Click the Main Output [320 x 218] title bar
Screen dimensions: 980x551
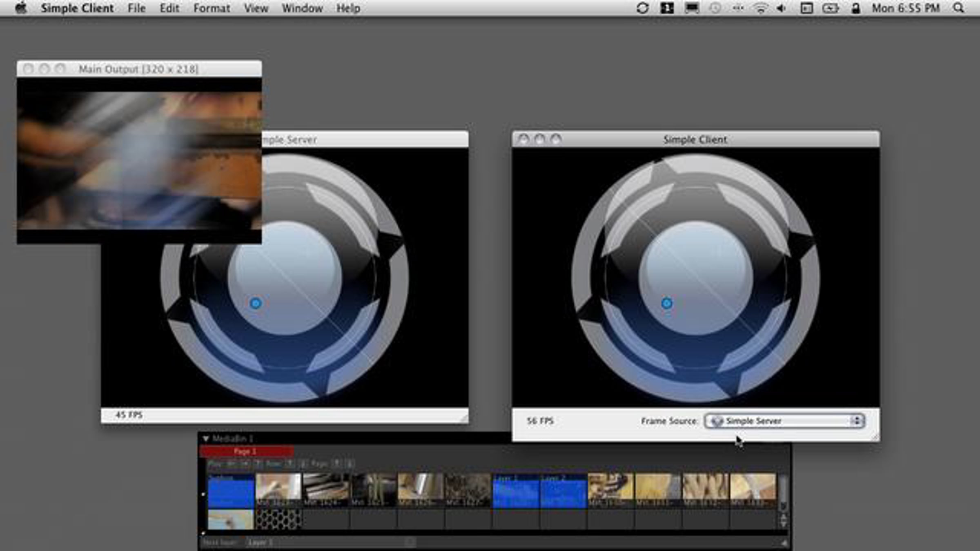tap(139, 69)
